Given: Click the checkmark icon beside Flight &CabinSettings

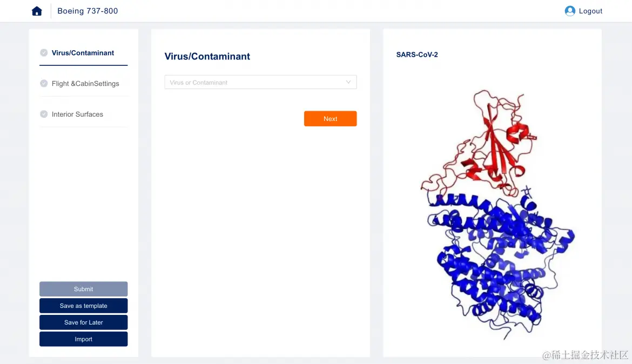Looking at the screenshot, I should pyautogui.click(x=44, y=84).
